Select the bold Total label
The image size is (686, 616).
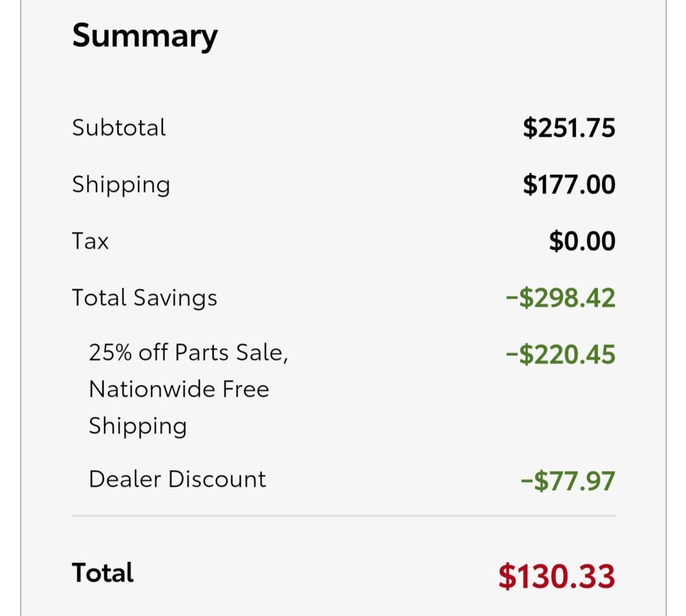pos(103,572)
